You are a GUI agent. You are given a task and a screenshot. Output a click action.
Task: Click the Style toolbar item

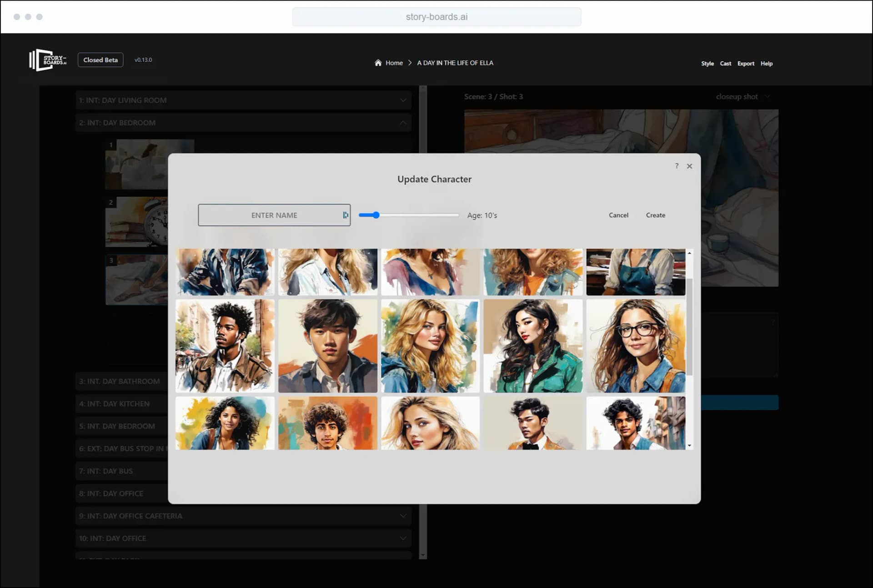pos(707,63)
